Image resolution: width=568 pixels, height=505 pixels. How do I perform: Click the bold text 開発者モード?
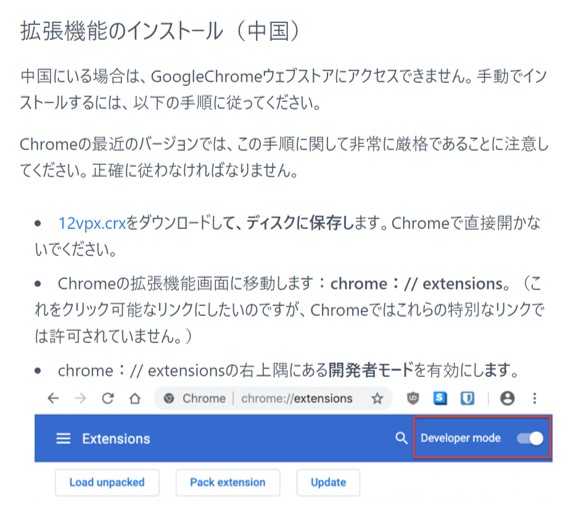pos(371,370)
